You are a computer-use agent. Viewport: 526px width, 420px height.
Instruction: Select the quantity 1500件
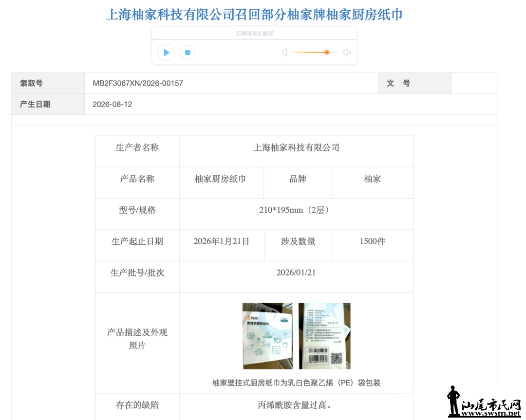373,241
